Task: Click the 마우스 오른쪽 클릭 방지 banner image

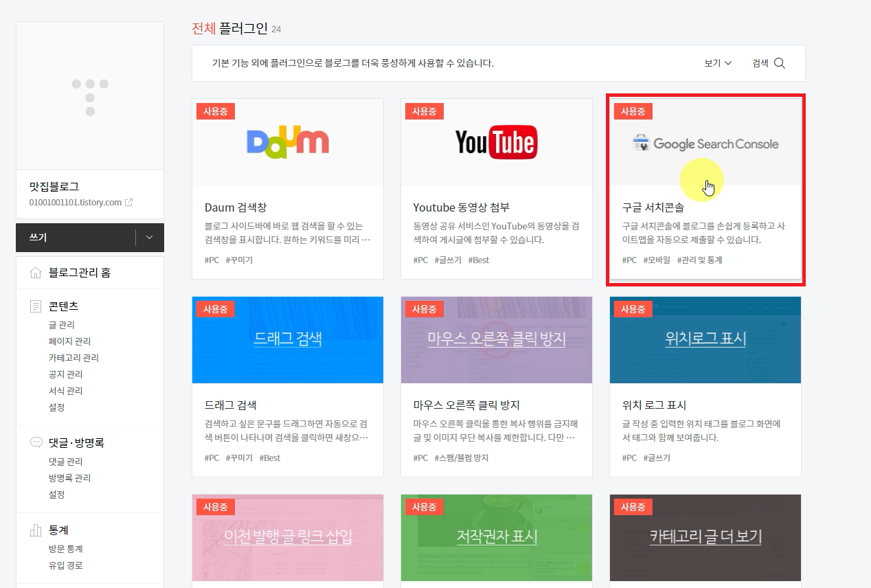Action: (x=497, y=340)
